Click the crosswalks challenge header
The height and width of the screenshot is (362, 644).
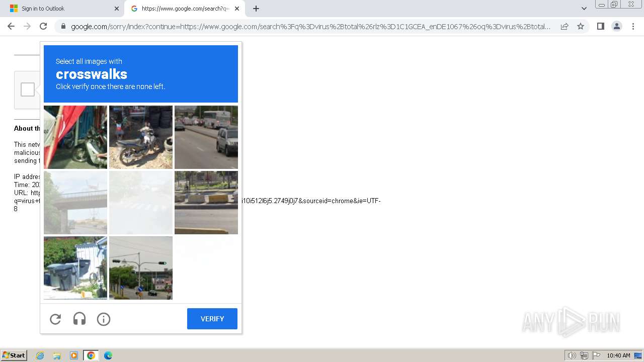coord(141,74)
